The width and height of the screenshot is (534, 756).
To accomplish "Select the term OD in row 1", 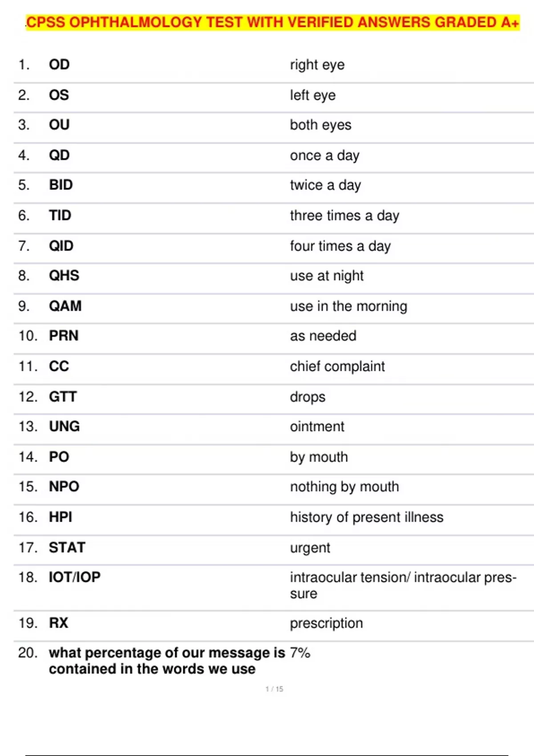I will 59,64.
